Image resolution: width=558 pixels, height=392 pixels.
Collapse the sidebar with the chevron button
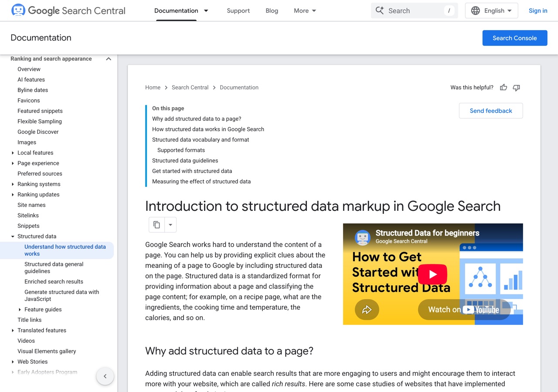click(x=105, y=376)
